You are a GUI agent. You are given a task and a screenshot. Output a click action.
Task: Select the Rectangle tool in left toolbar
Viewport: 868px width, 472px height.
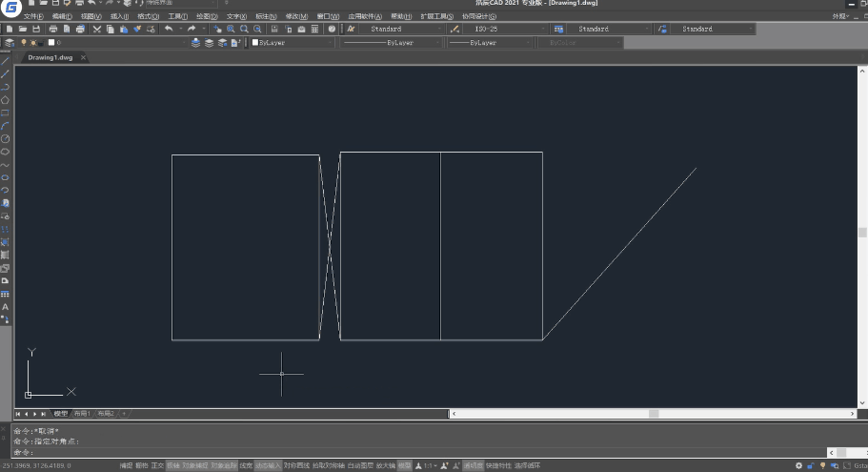pos(5,113)
